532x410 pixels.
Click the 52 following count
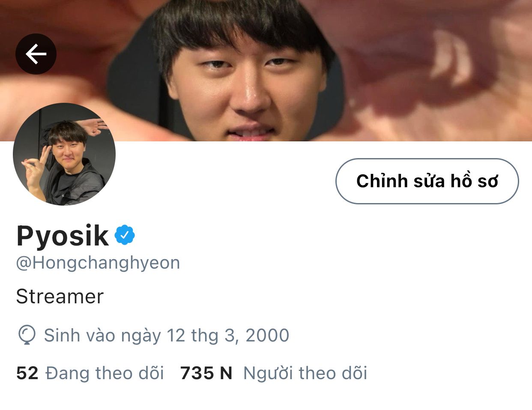click(x=27, y=373)
